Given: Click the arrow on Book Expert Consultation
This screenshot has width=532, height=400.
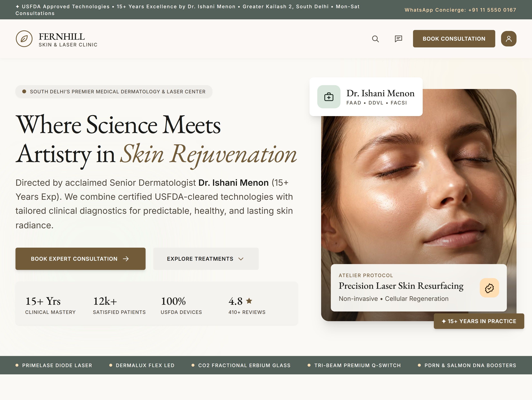Looking at the screenshot, I should (126, 259).
